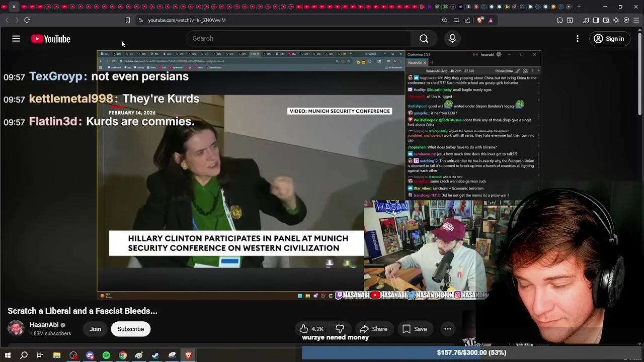Screen dimensions: 644x362
Task: Click video title text 'Scratch a Liberal and a Fascist Bleeds...'
Action: (x=83, y=311)
